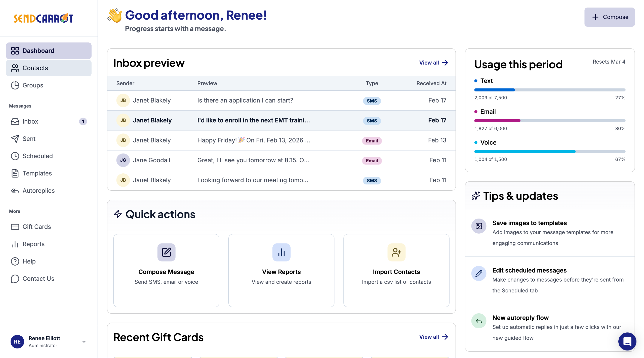Open Autoreplies from the sidebar
The image size is (644, 358).
tap(38, 191)
